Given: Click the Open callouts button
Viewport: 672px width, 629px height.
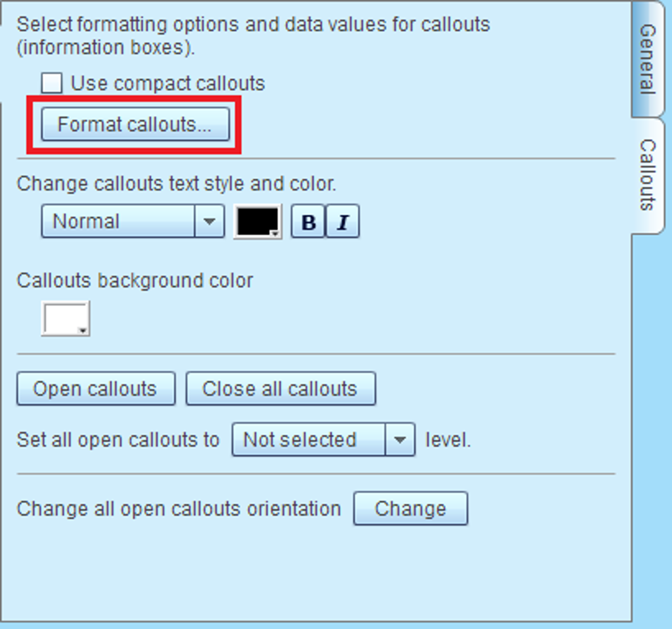Looking at the screenshot, I should [96, 388].
